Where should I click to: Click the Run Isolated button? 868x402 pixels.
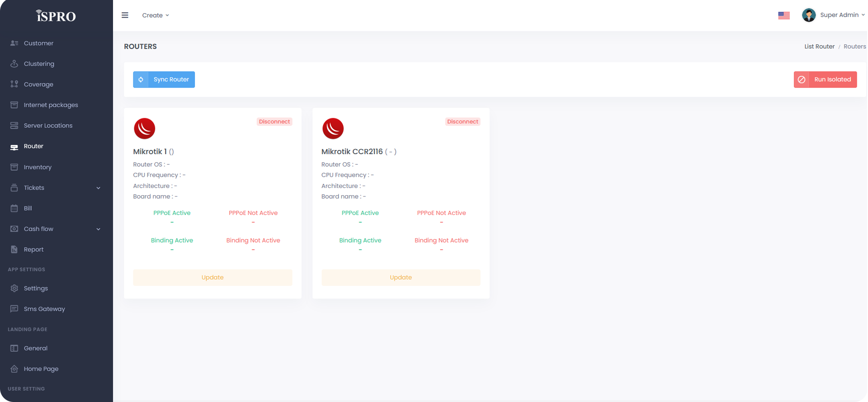coord(825,79)
